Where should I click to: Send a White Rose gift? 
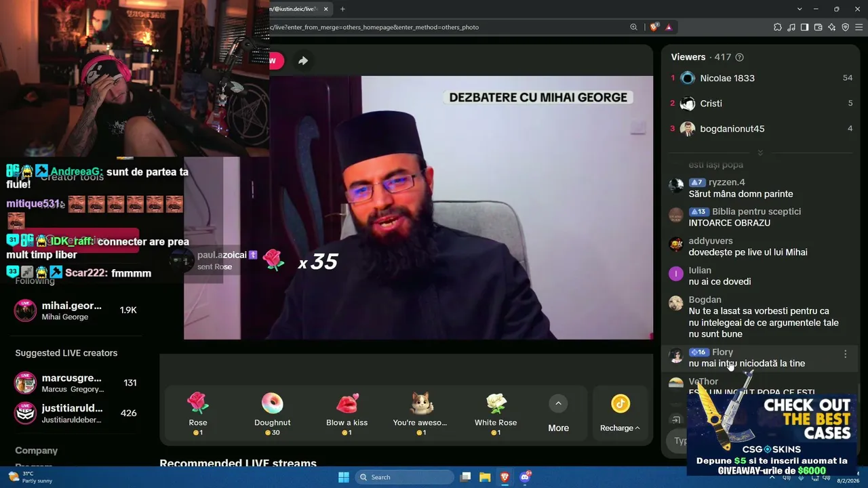click(496, 413)
